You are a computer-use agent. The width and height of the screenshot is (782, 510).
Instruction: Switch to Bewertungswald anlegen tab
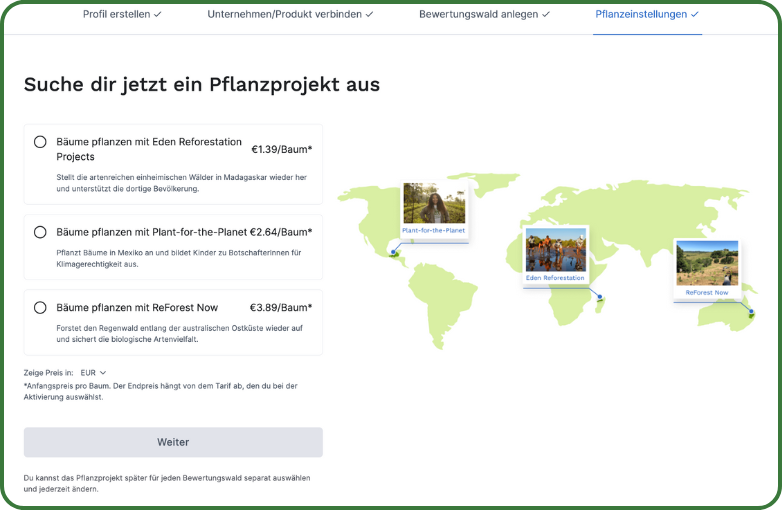coord(484,15)
